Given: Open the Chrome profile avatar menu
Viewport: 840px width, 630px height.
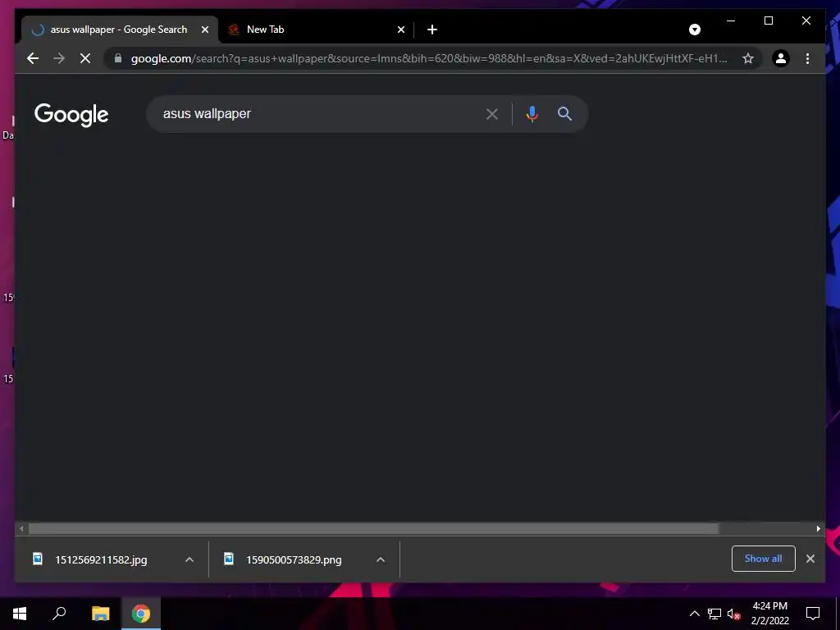Looking at the screenshot, I should tap(781, 58).
